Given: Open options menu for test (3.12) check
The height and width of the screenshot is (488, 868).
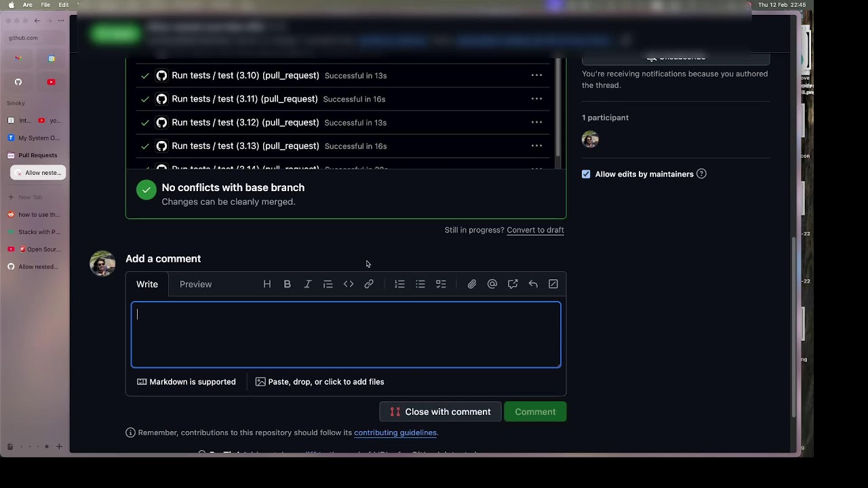Looking at the screenshot, I should 536,122.
